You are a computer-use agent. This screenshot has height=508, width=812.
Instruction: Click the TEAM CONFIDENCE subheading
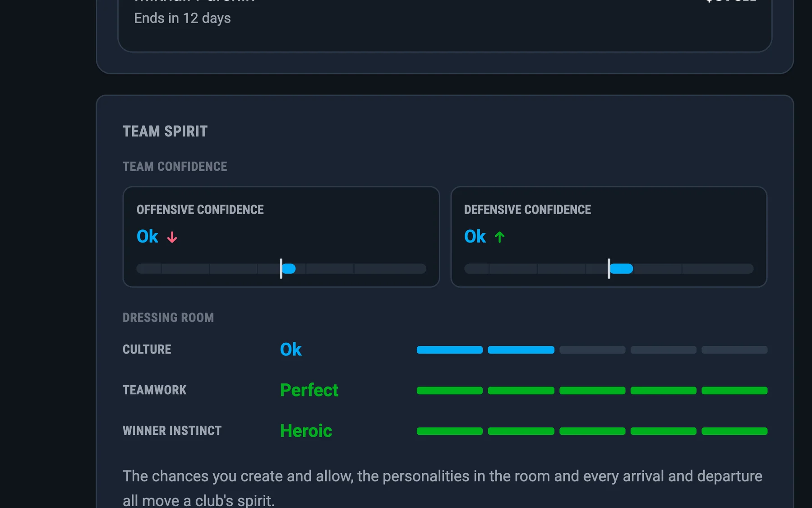click(175, 167)
